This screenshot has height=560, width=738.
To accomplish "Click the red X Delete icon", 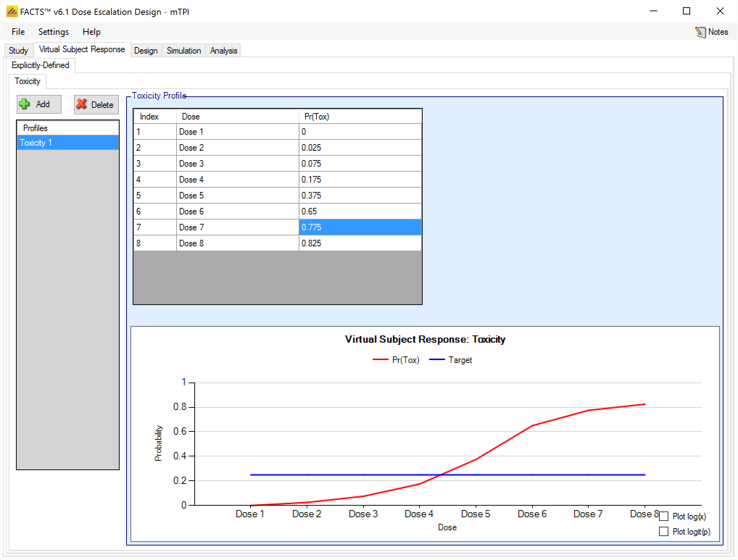I will pyautogui.click(x=82, y=104).
